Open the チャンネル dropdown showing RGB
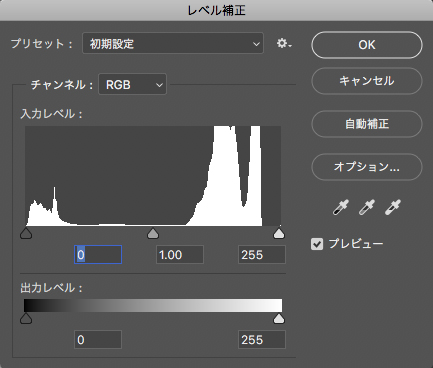Image resolution: width=433 pixels, height=368 pixels. click(x=132, y=85)
